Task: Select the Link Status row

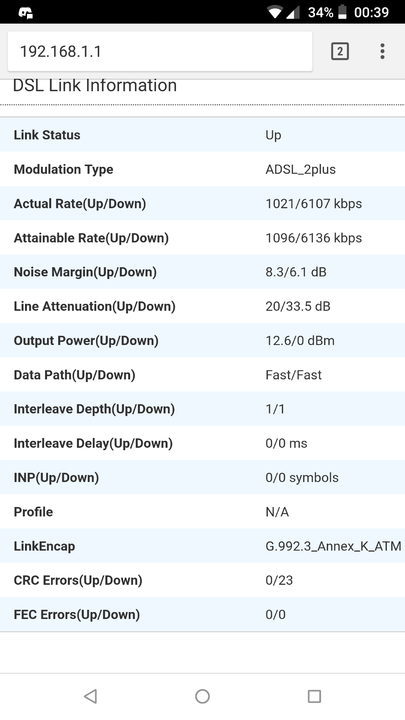Action: point(202,135)
